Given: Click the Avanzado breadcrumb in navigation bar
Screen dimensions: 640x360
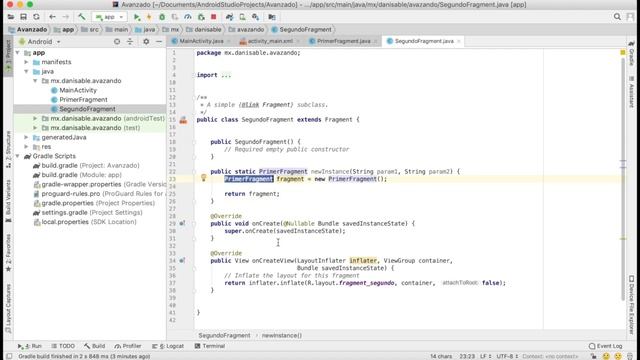Looking at the screenshot, I should pyautogui.click(x=28, y=29).
